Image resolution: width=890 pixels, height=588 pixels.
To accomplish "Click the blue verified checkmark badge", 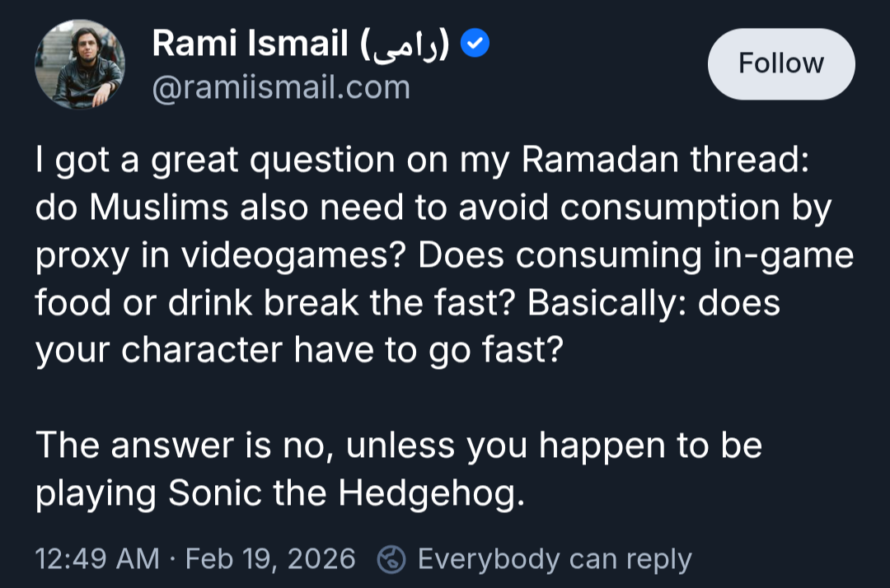I will [x=475, y=44].
